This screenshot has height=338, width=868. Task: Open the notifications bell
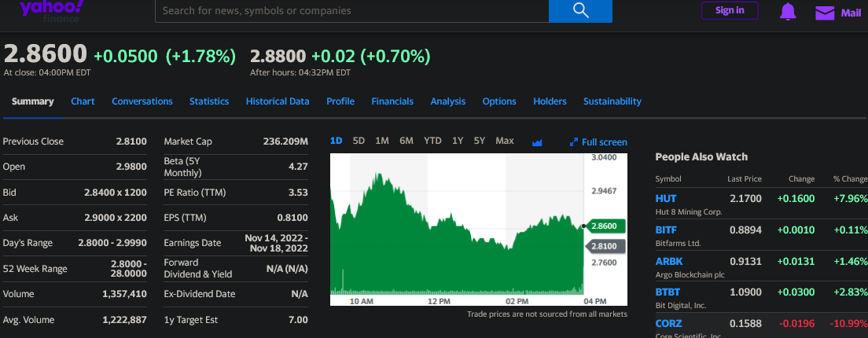click(x=788, y=11)
